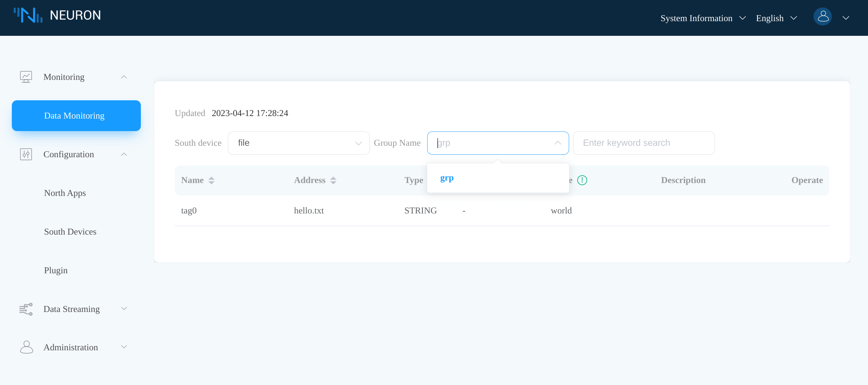Click the Data Streaming icon in the sidebar

[26, 309]
